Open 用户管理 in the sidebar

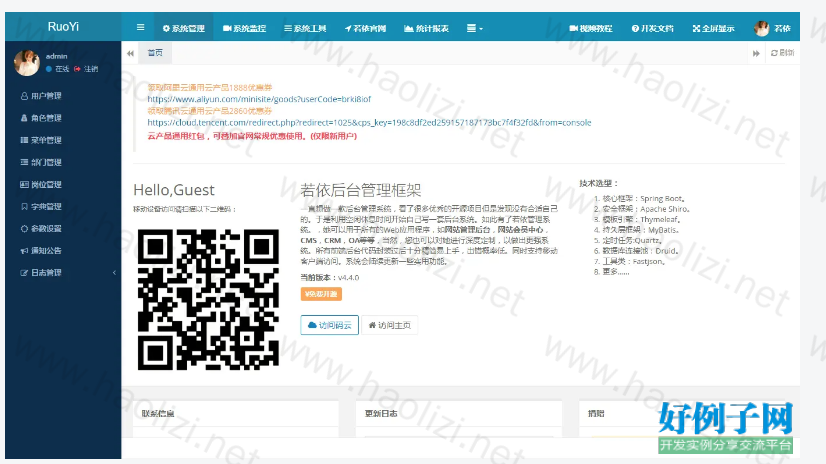pos(45,96)
